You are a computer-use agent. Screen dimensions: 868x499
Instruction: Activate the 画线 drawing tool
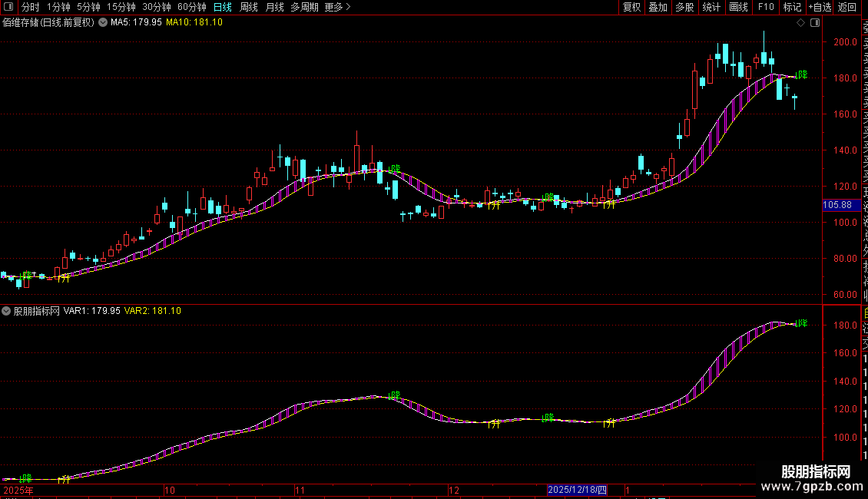coord(738,7)
